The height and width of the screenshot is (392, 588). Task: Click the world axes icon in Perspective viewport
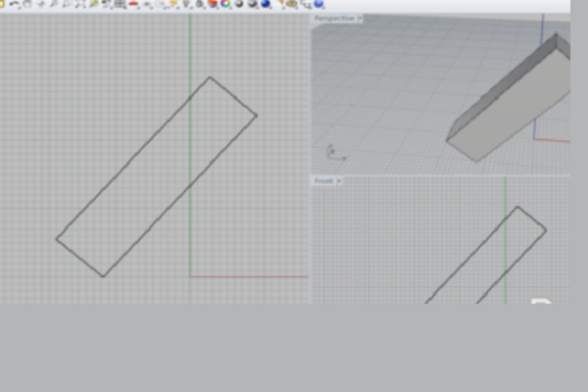click(331, 153)
